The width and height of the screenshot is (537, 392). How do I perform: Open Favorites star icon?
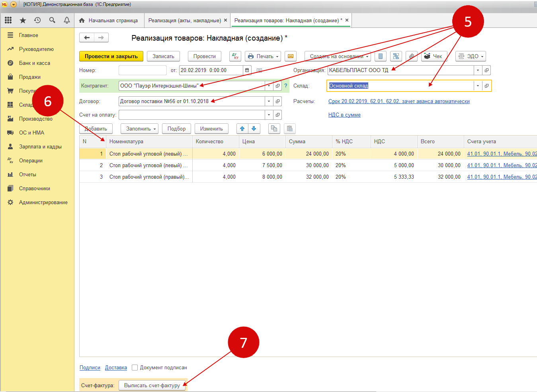tap(23, 20)
